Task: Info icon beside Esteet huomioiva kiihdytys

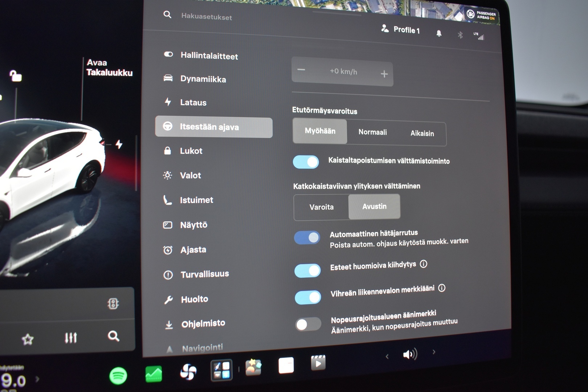Action: pyautogui.click(x=424, y=264)
